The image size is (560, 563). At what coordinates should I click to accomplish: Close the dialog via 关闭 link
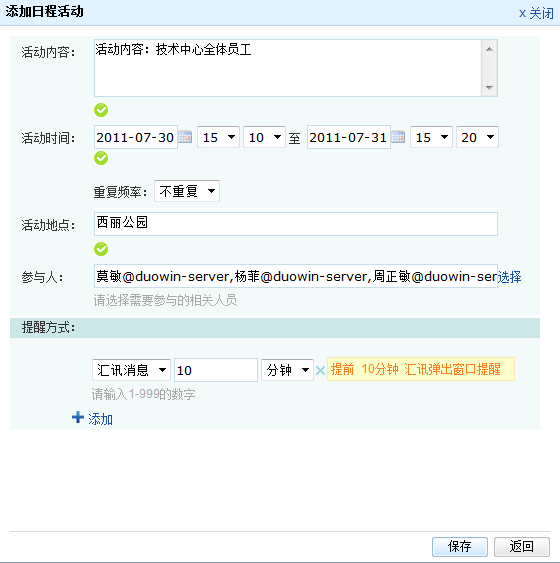click(536, 14)
